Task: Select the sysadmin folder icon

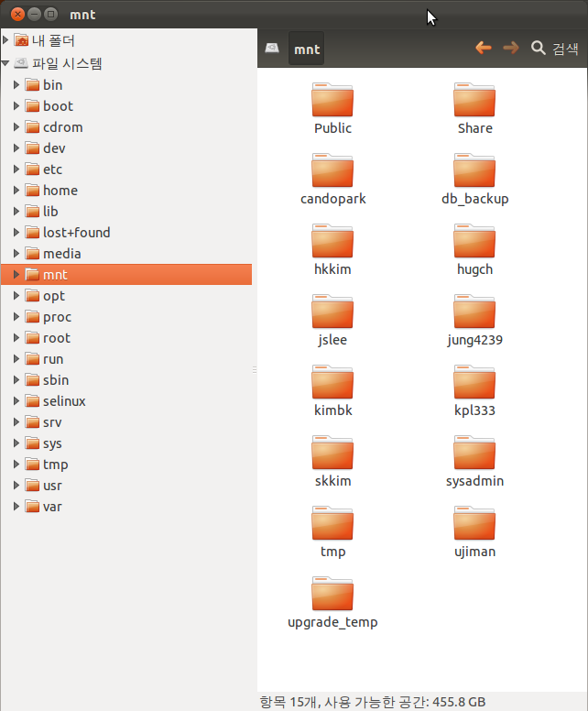Action: click(x=474, y=453)
